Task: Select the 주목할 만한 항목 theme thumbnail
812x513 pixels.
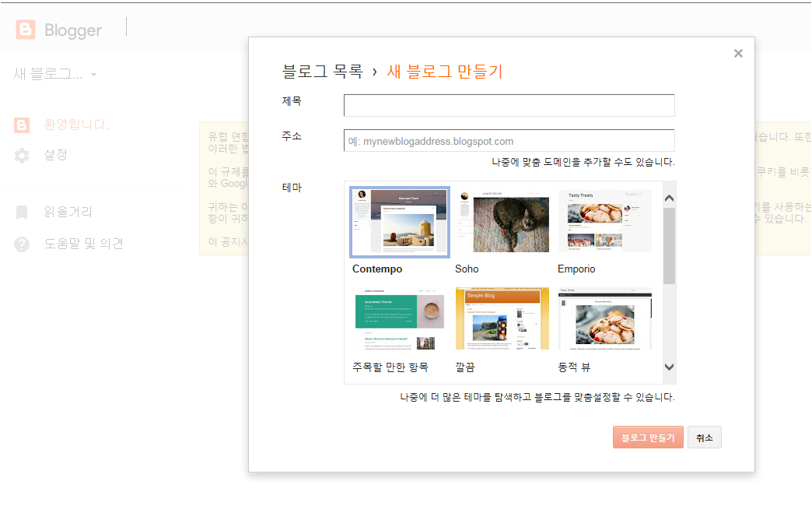Action: click(x=400, y=319)
